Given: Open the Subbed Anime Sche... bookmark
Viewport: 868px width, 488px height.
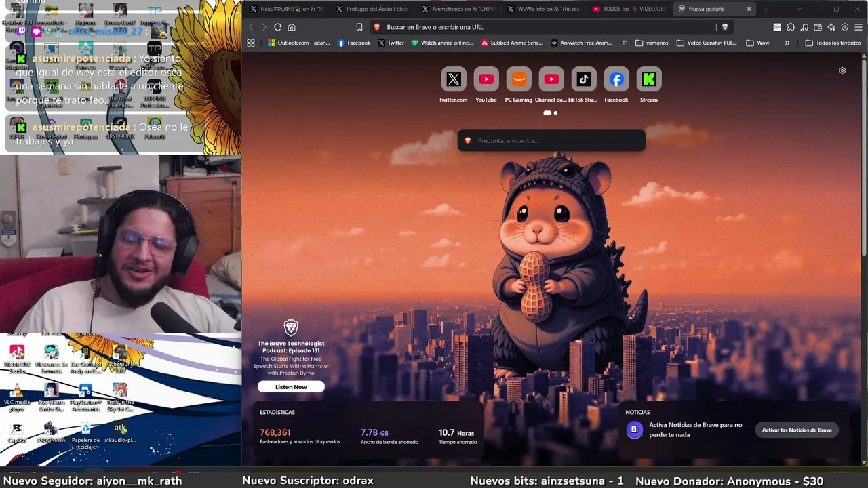Looking at the screenshot, I should [512, 43].
